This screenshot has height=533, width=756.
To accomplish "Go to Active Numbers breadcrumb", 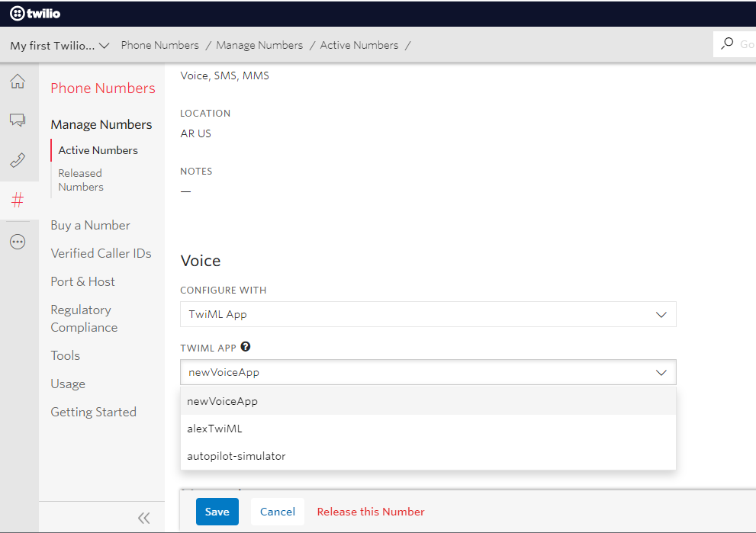I will tap(359, 45).
